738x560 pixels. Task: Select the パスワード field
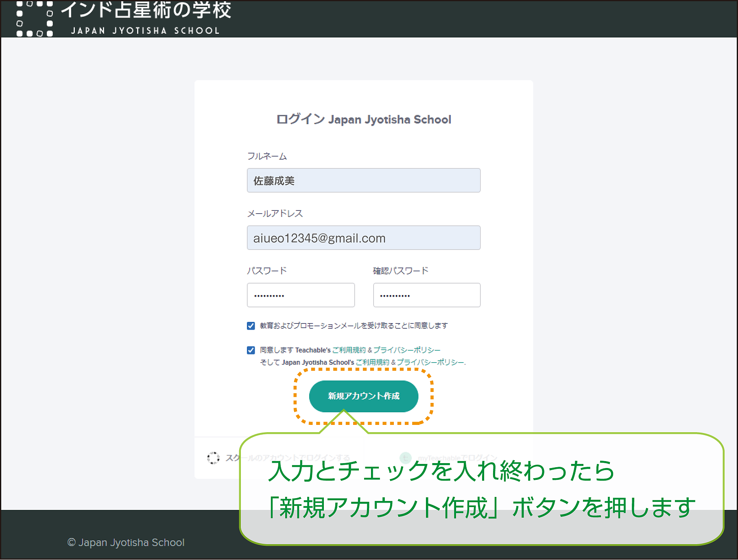(301, 295)
